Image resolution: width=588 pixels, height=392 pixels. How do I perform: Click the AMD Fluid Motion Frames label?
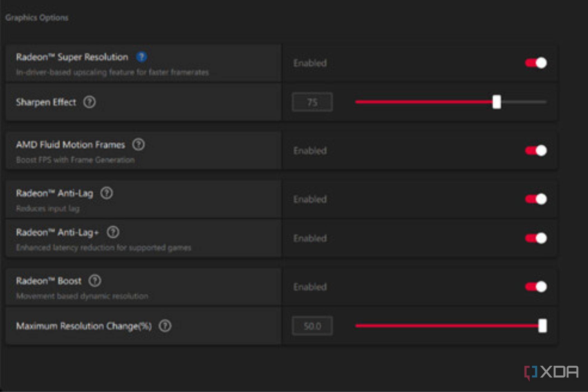(x=71, y=145)
